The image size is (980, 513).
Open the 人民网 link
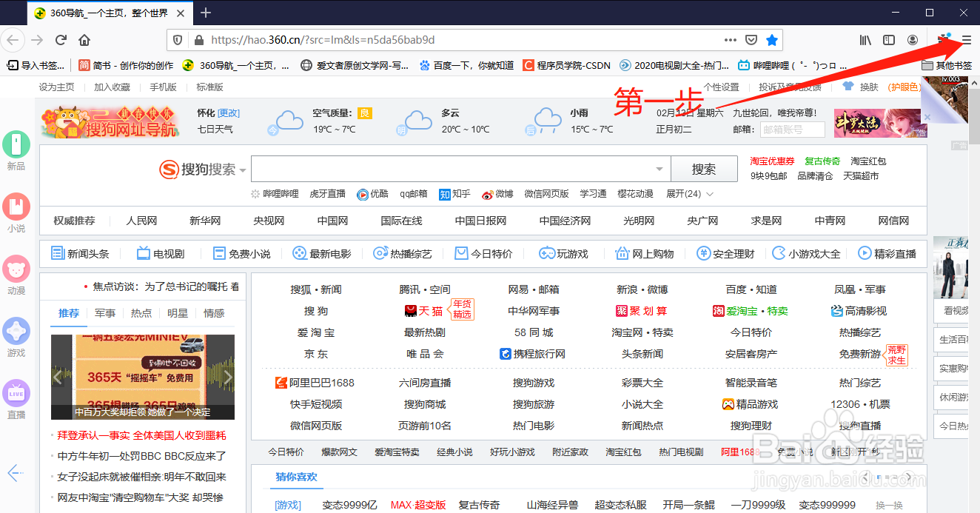pyautogui.click(x=141, y=221)
